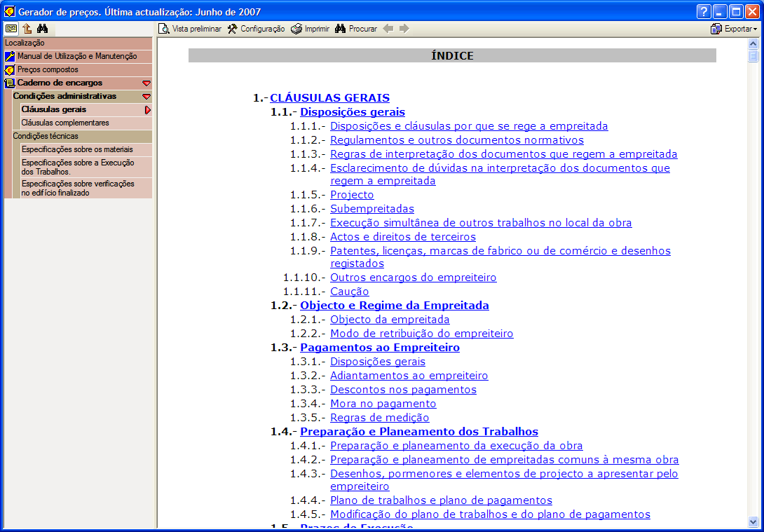Collapse Caderno de encargos section arrow

pyautogui.click(x=146, y=83)
